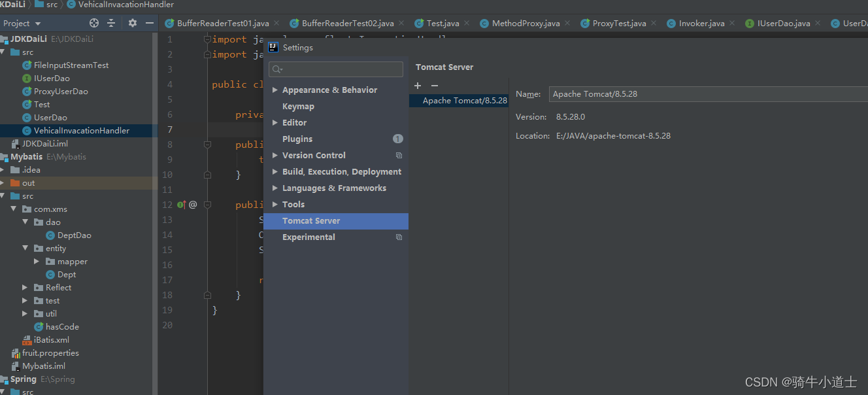Close the BufferReaderTest01.java tab

tap(276, 24)
